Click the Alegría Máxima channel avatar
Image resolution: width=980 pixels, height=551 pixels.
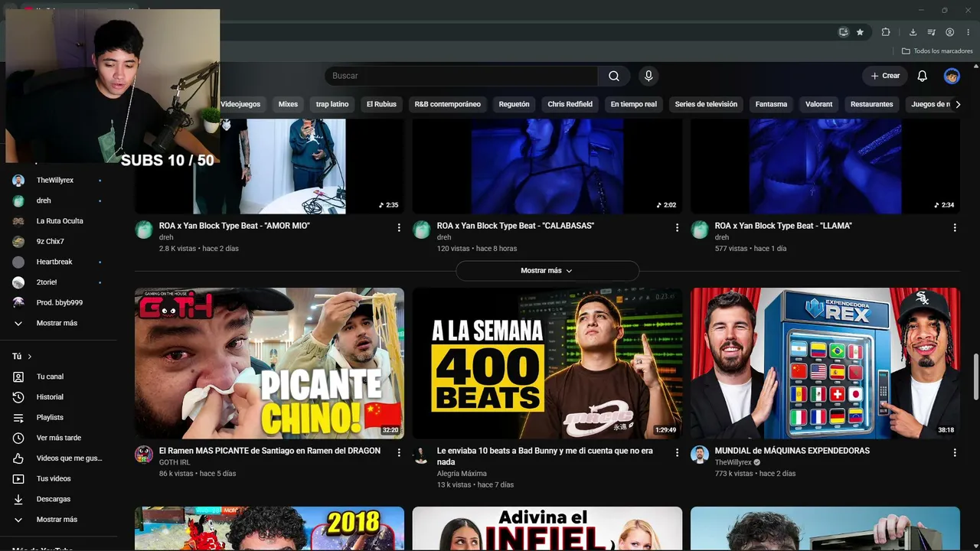pos(421,455)
